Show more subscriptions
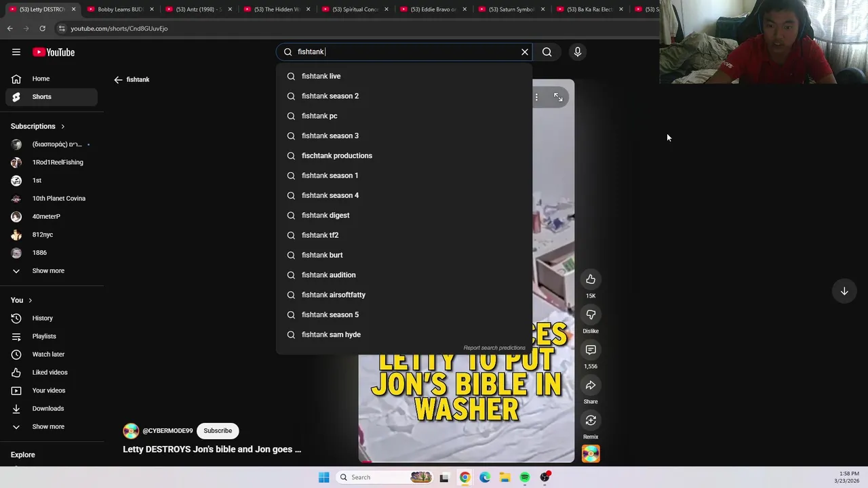 [52, 270]
